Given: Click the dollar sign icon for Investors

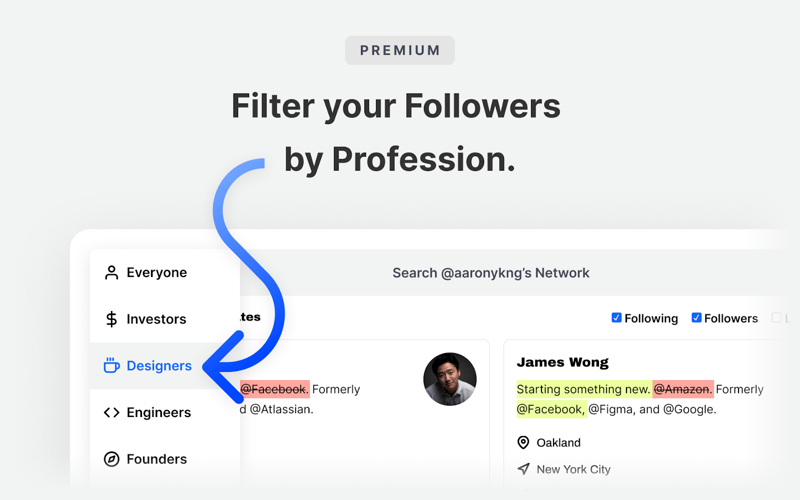Looking at the screenshot, I should (112, 319).
